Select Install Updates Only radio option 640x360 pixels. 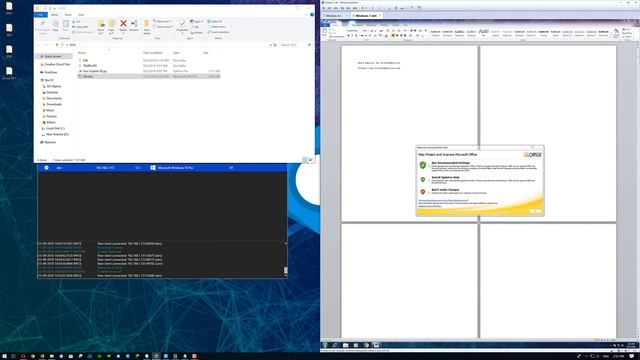pyautogui.click(x=429, y=180)
